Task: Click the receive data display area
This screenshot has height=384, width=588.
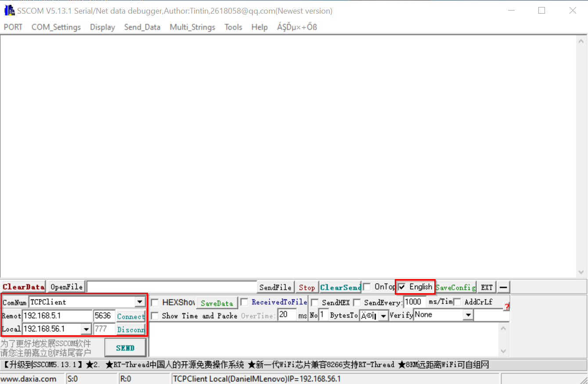Action: pyautogui.click(x=288, y=156)
